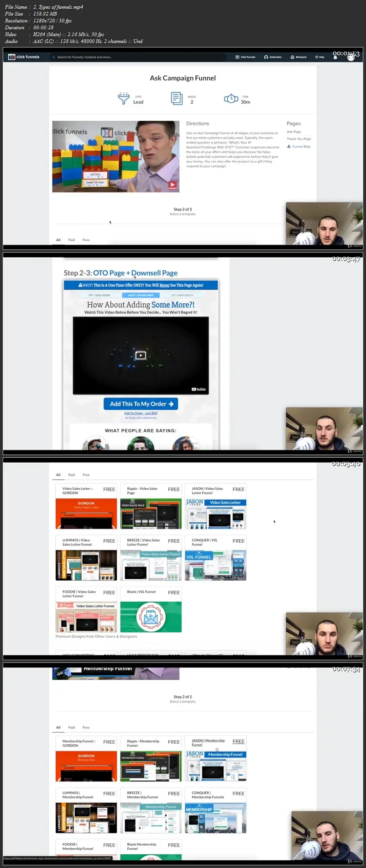Open the JASON Membership Funnel preview image
366x868 pixels.
[216, 766]
